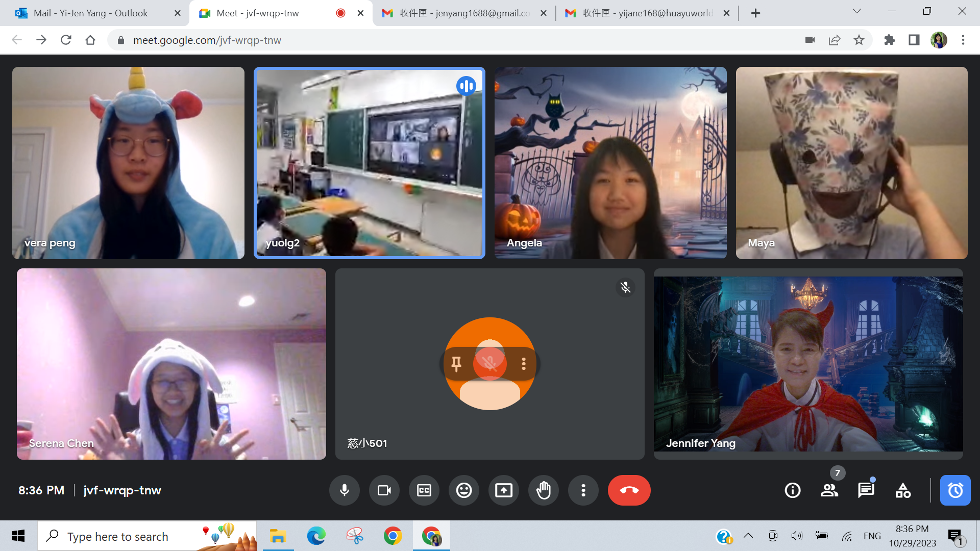Open the emoji reactions panel
Screen dimensions: 980x551
click(464, 490)
